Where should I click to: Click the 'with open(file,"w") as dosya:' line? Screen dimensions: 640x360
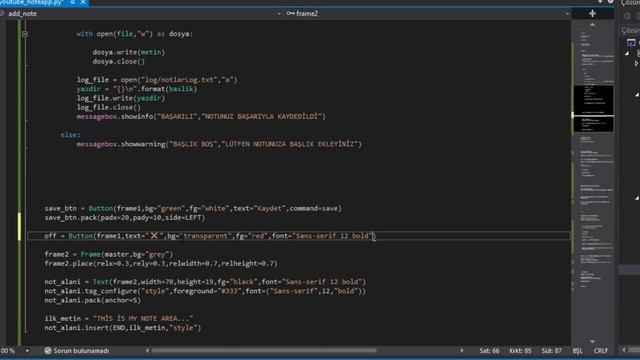[134, 34]
